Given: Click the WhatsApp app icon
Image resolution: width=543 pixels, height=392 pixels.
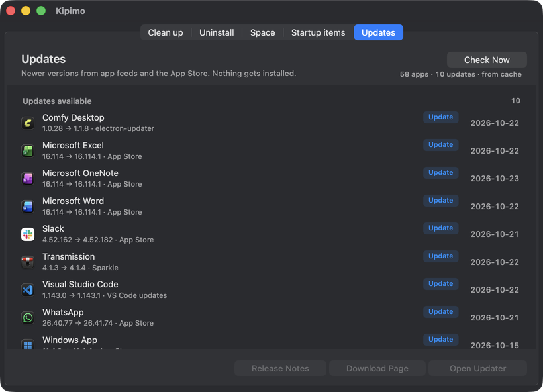Looking at the screenshot, I should (x=28, y=318).
